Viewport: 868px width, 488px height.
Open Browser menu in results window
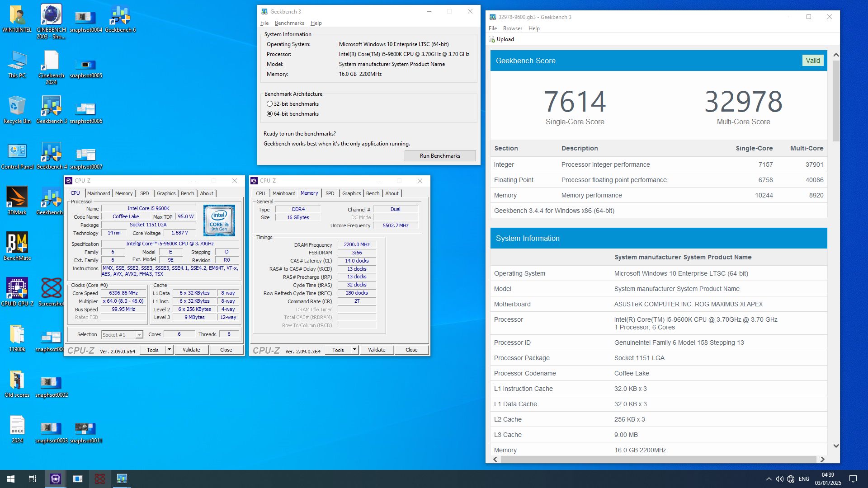[512, 28]
